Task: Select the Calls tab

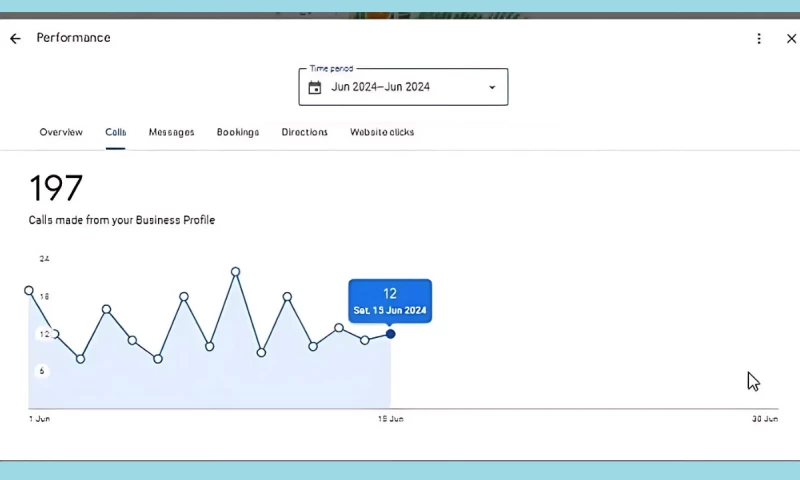Action: pyautogui.click(x=116, y=132)
